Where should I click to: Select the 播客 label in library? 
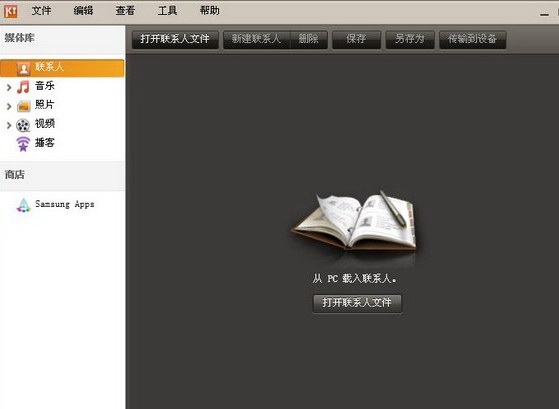pyautogui.click(x=45, y=143)
